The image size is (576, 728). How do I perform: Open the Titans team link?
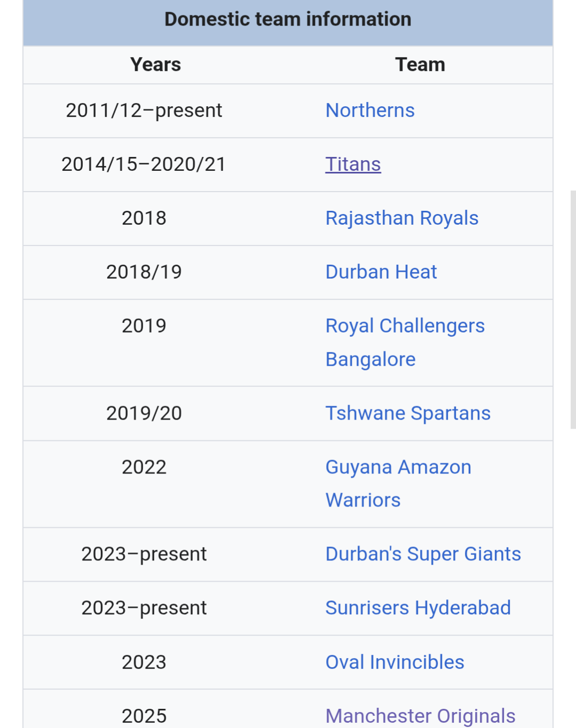coord(353,164)
